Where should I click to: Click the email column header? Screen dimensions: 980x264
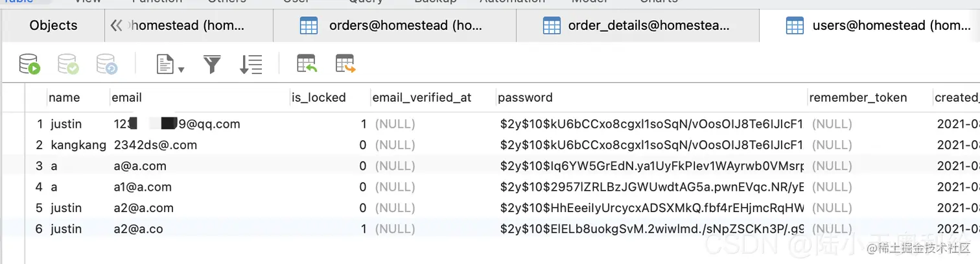pyautogui.click(x=127, y=97)
